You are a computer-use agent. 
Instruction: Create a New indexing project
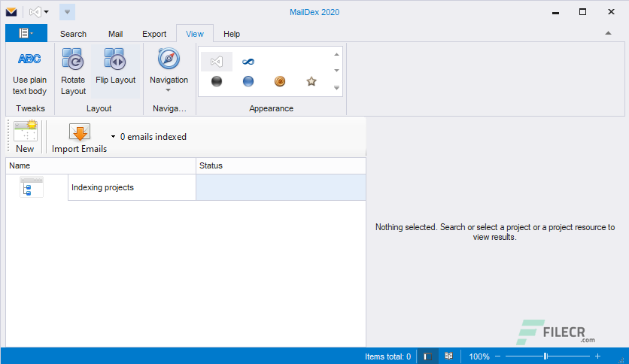[x=26, y=137]
